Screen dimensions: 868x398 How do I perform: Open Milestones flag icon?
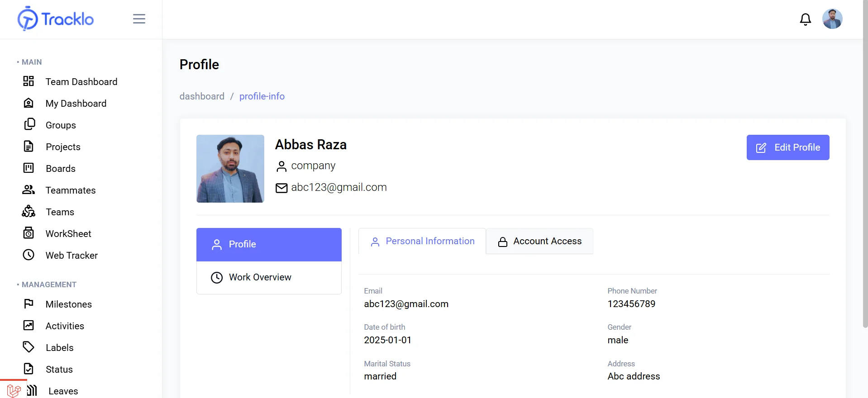(x=29, y=304)
